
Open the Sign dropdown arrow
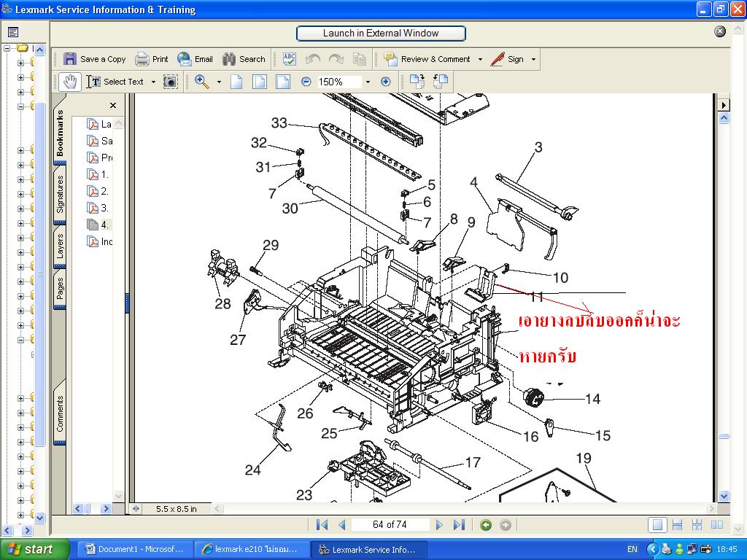pyautogui.click(x=533, y=60)
